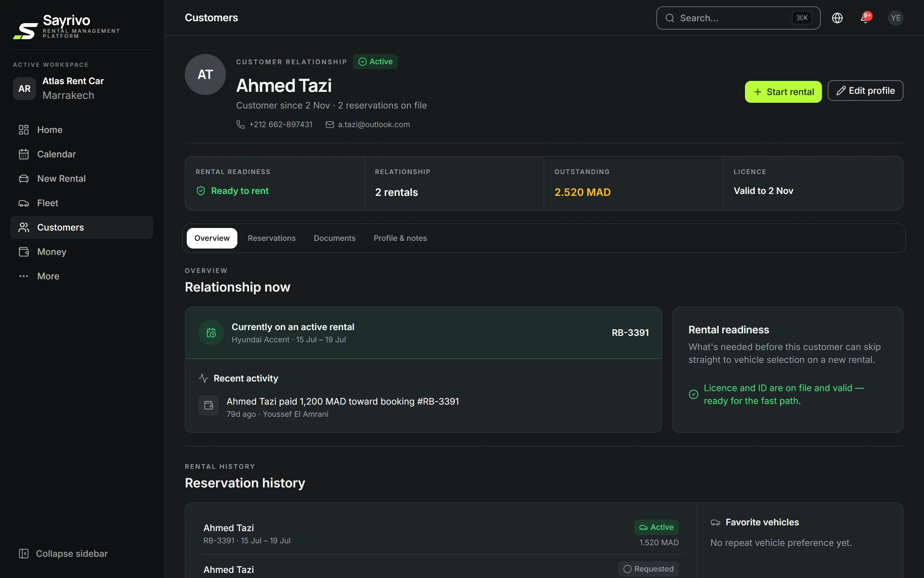Start a new rental for Ahmed Tazi
The image size is (924, 578).
pyautogui.click(x=783, y=92)
